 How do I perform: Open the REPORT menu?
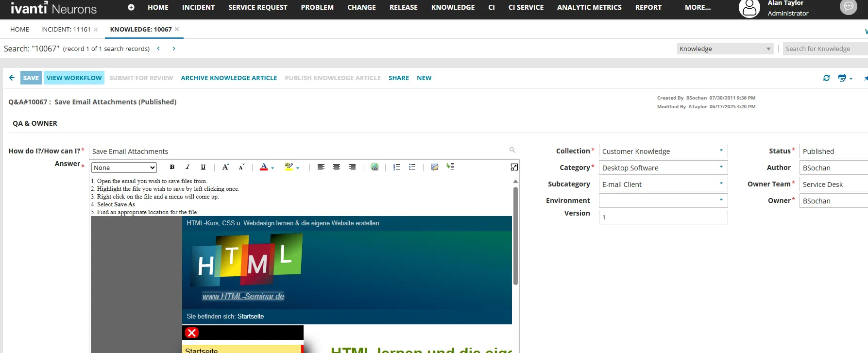[x=648, y=7]
